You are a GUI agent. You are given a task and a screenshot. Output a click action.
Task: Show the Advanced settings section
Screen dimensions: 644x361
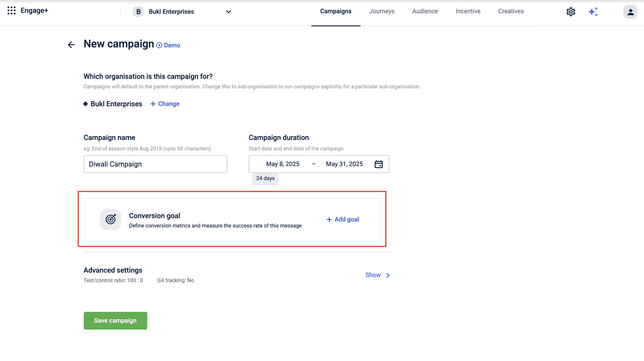pos(373,275)
